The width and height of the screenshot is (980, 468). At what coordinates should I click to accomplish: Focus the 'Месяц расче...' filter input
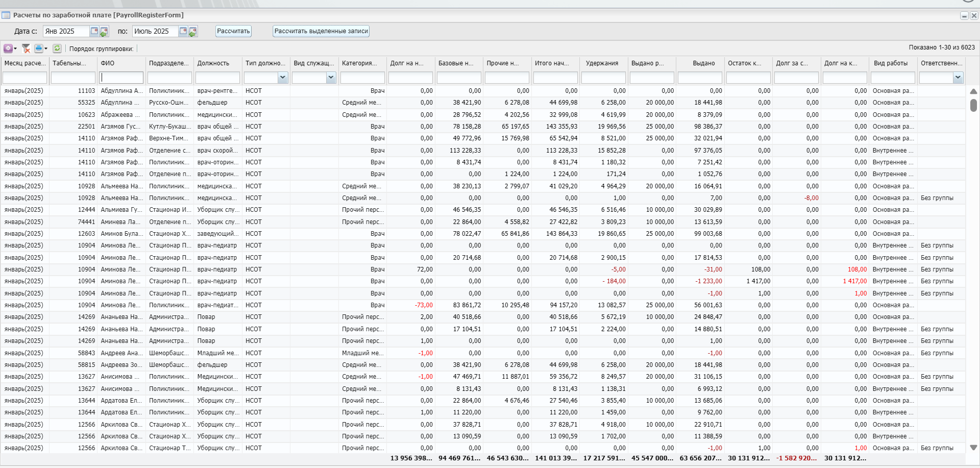pos(24,78)
